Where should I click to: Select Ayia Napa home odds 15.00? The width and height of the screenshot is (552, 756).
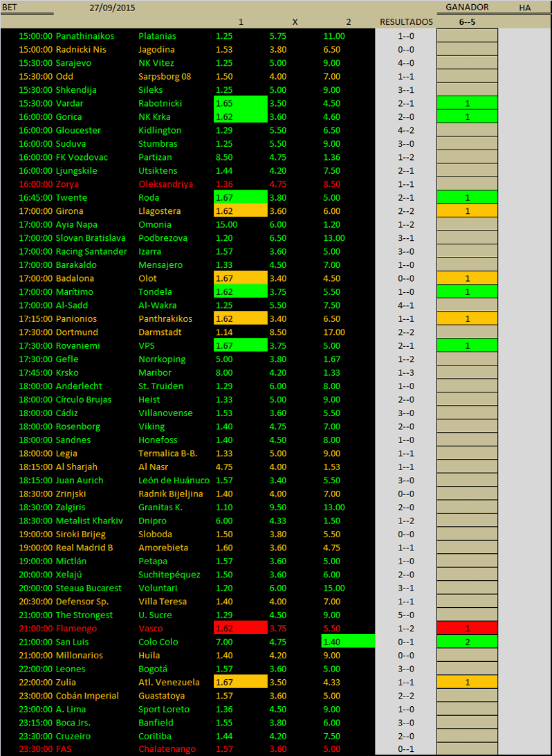click(226, 224)
